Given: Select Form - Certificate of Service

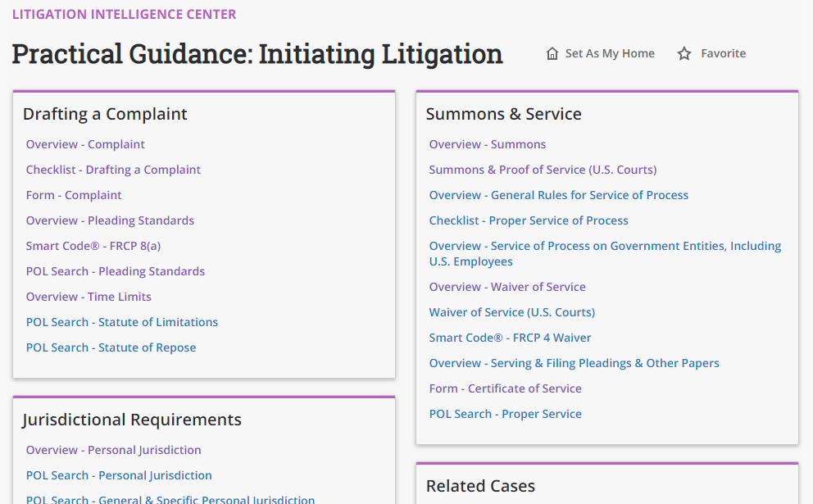Looking at the screenshot, I should 505,388.
